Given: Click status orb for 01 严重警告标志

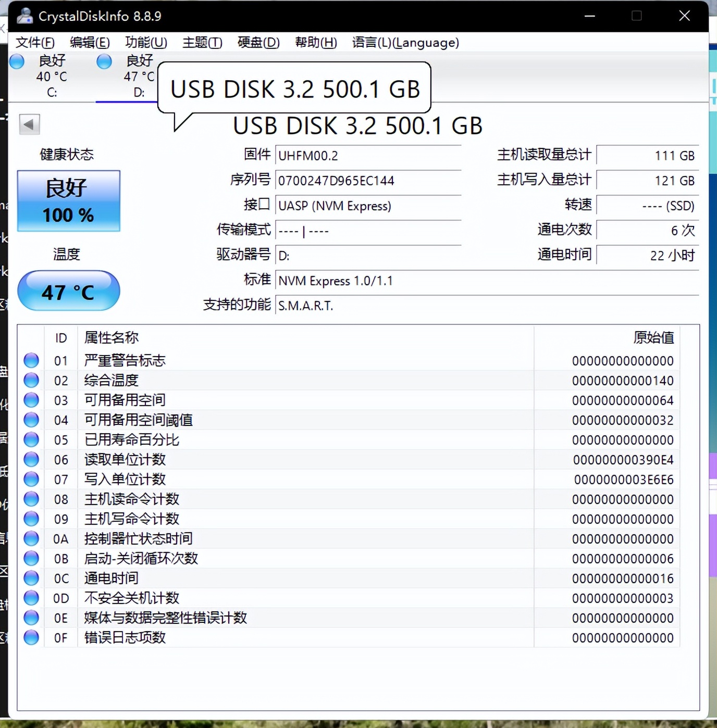Looking at the screenshot, I should (31, 360).
